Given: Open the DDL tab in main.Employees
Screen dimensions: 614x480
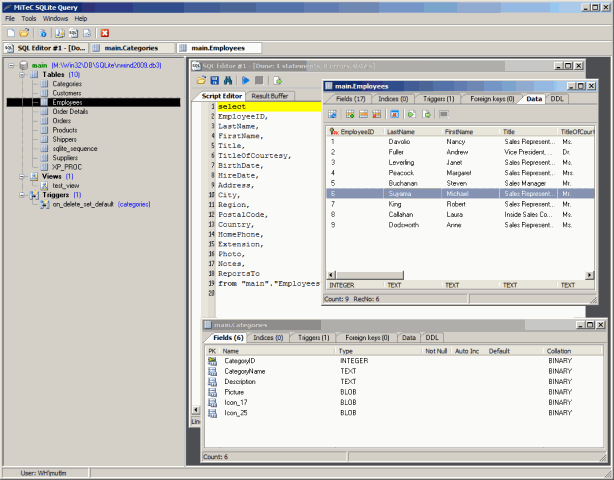Looking at the screenshot, I should (557, 99).
